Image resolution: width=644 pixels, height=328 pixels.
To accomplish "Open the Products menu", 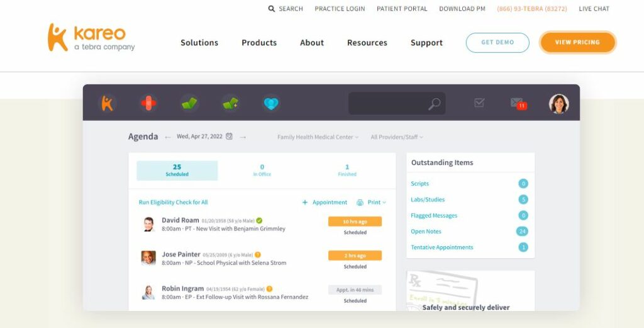I will pos(259,43).
